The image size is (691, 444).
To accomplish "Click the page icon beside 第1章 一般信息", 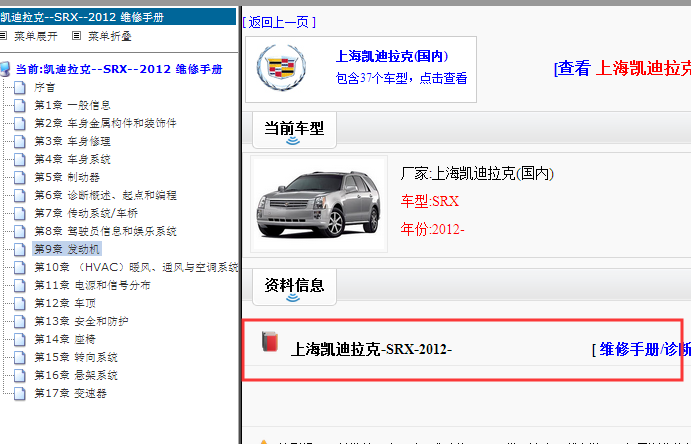I will pos(20,106).
